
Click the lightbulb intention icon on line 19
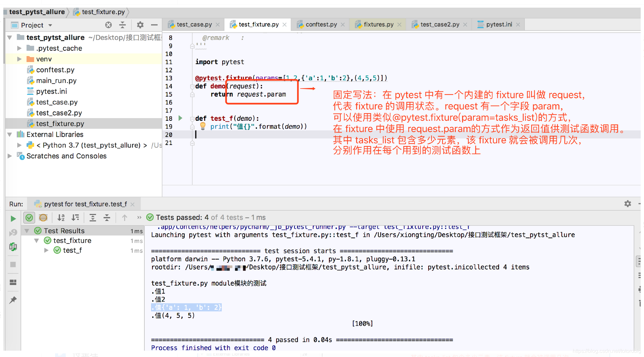[x=202, y=126]
